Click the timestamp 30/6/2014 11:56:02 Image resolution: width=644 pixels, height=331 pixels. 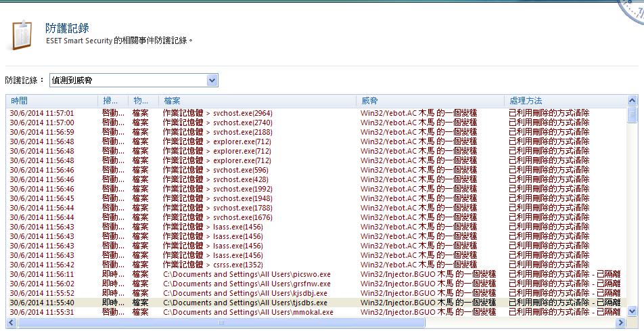pyautogui.click(x=42, y=284)
